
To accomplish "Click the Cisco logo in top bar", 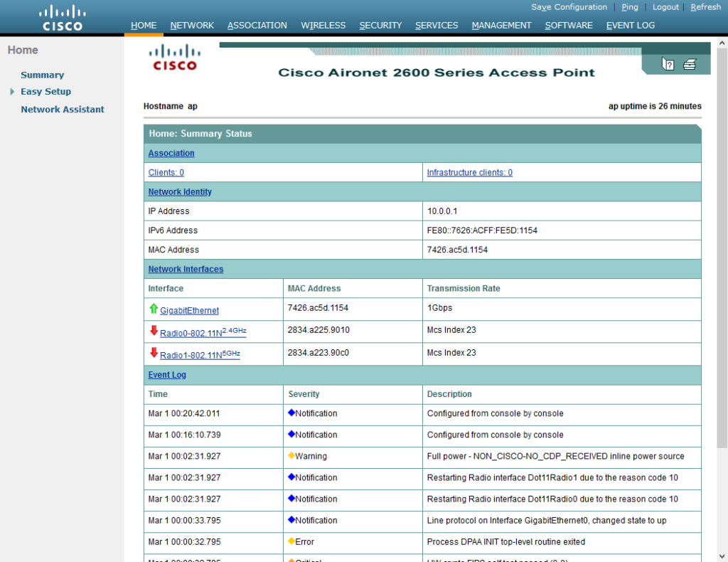I will point(63,18).
